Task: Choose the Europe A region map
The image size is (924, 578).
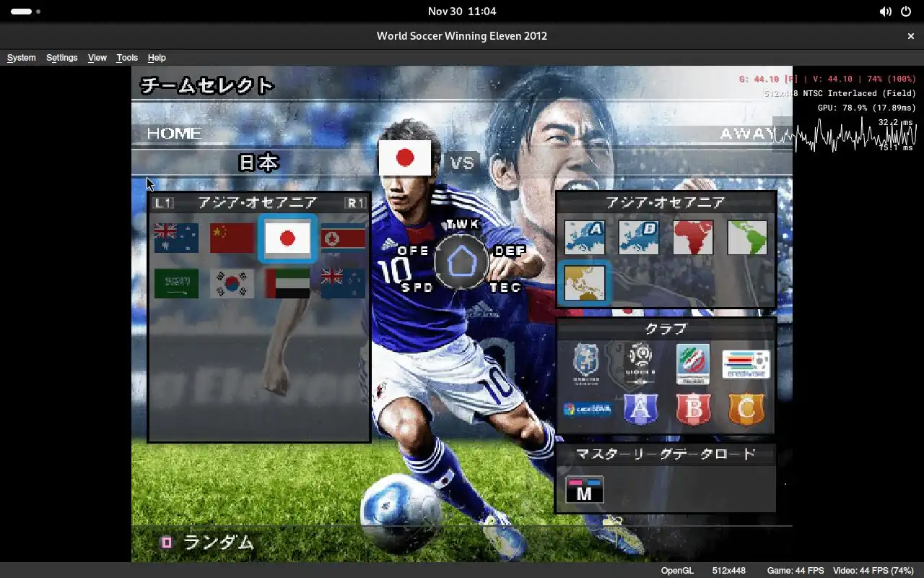Action: tap(585, 238)
